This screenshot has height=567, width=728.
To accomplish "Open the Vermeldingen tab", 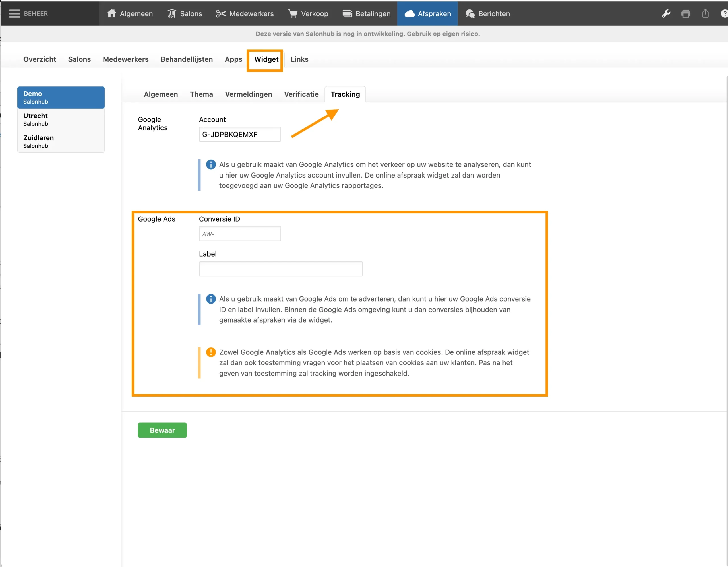I will click(x=248, y=94).
